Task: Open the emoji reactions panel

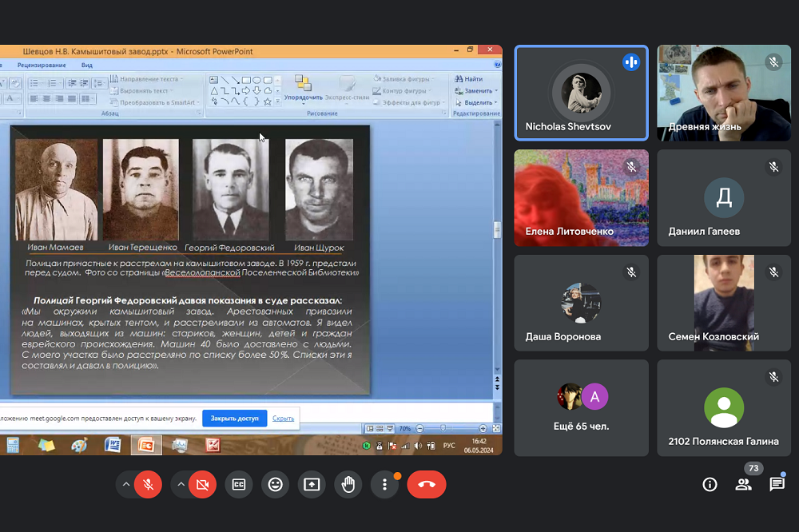Action: pos(276,484)
